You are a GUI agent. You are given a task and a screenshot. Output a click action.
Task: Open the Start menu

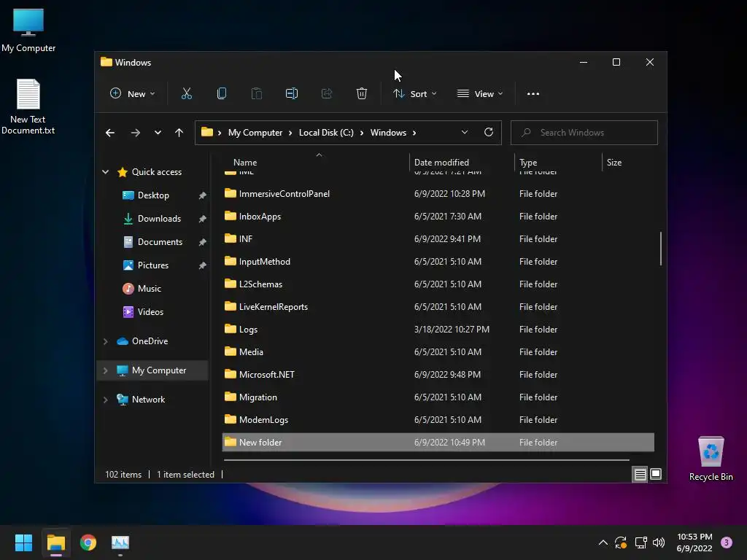[23, 542]
